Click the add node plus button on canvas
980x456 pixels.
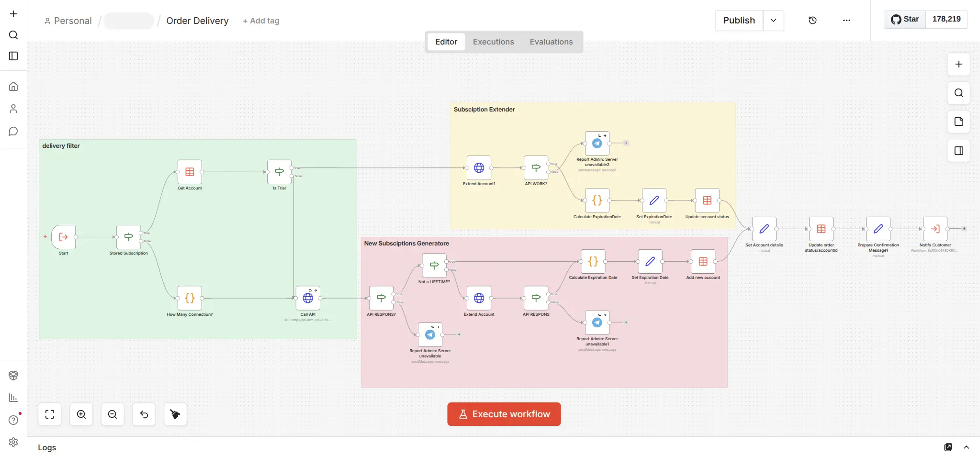pyautogui.click(x=958, y=65)
